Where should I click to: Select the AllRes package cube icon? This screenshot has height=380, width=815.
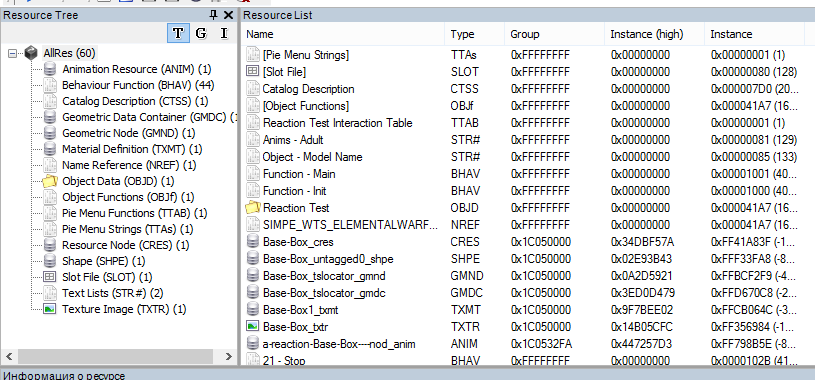31,53
